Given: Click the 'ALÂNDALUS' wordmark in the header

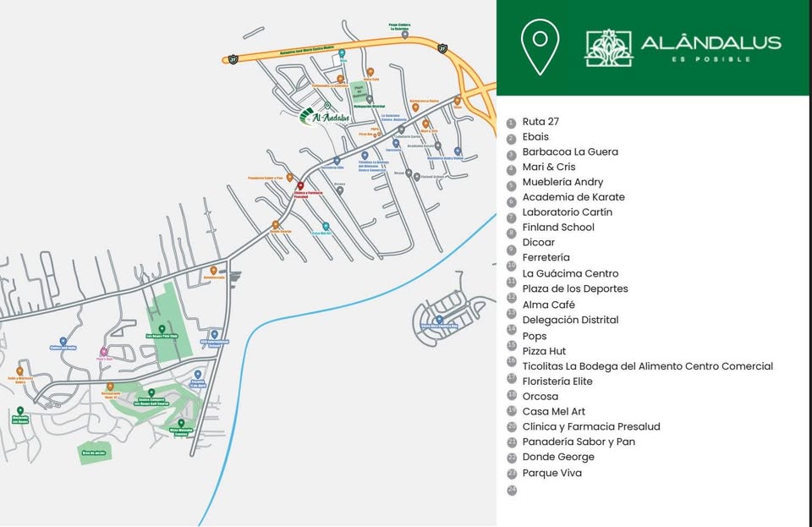Looking at the screenshot, I should pos(711,42).
